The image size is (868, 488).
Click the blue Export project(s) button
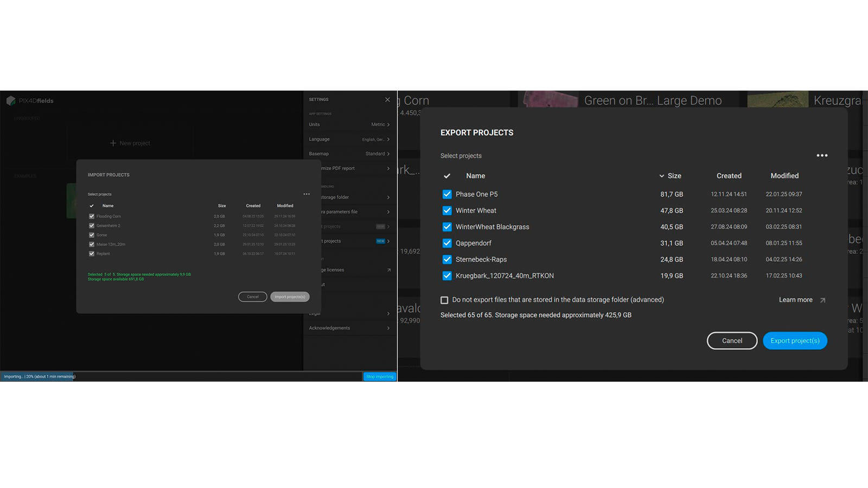[795, 341]
